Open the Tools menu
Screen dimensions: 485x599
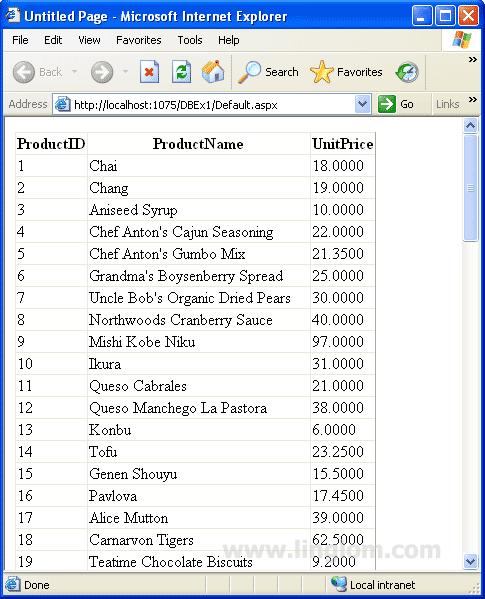pyautogui.click(x=190, y=40)
